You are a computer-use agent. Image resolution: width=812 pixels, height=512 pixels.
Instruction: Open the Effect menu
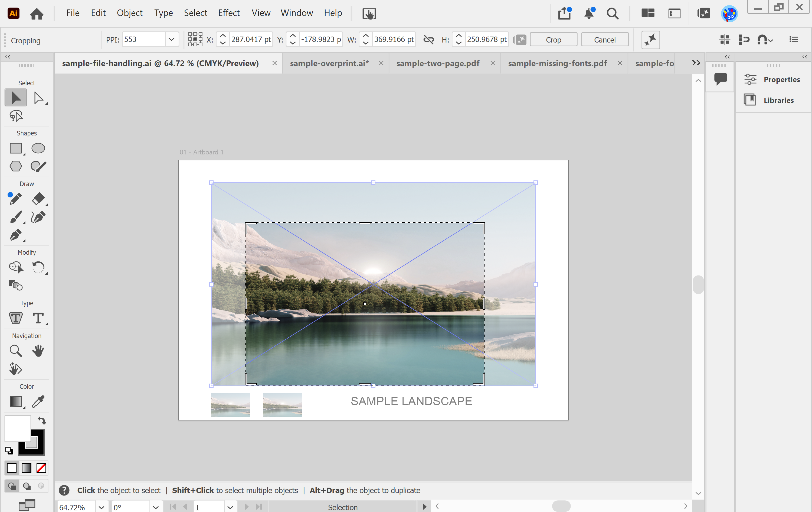tap(229, 13)
